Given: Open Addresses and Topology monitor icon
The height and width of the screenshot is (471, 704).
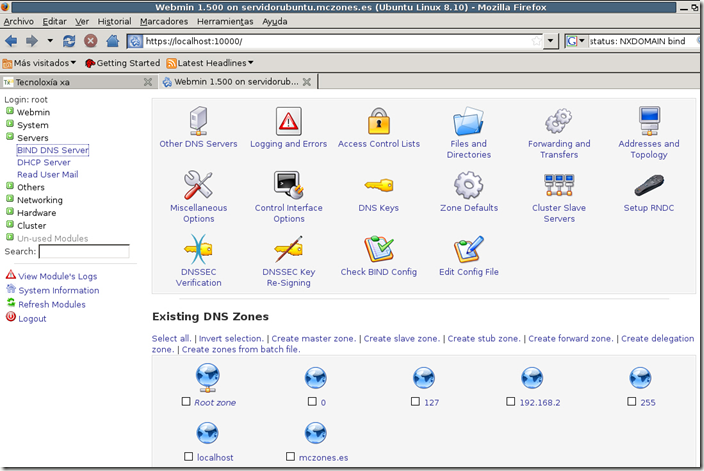Looking at the screenshot, I should point(649,121).
